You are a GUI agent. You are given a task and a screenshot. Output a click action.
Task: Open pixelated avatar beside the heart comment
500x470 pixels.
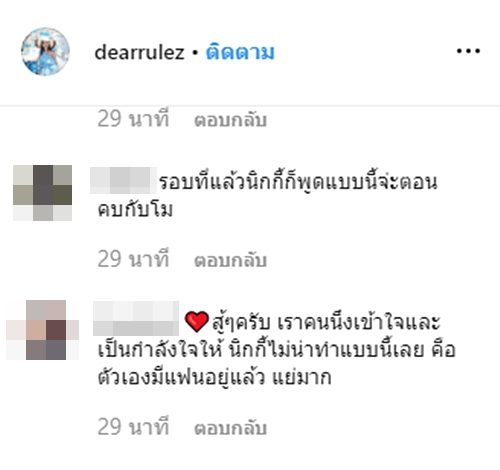pos(43,330)
